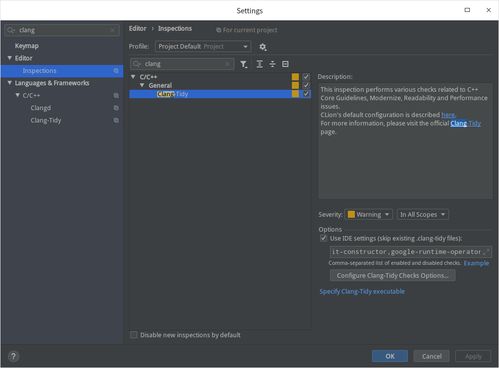Click Specify Clang-Tidy executable link

362,291
